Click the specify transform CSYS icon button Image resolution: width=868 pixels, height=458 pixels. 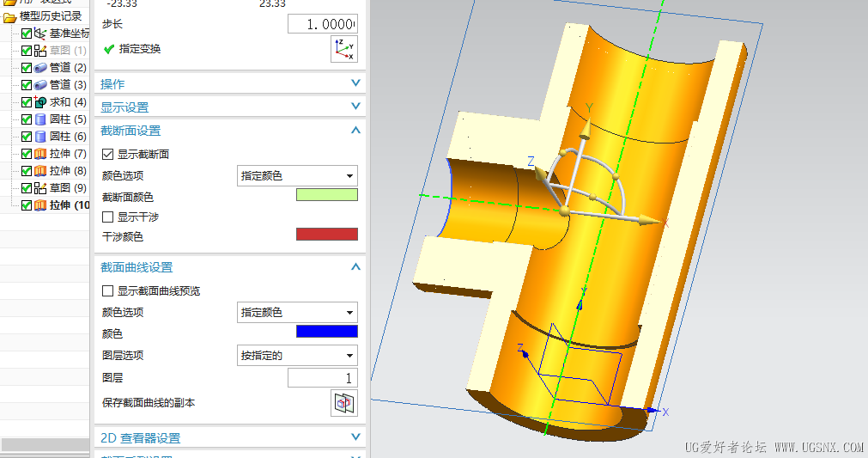point(343,49)
